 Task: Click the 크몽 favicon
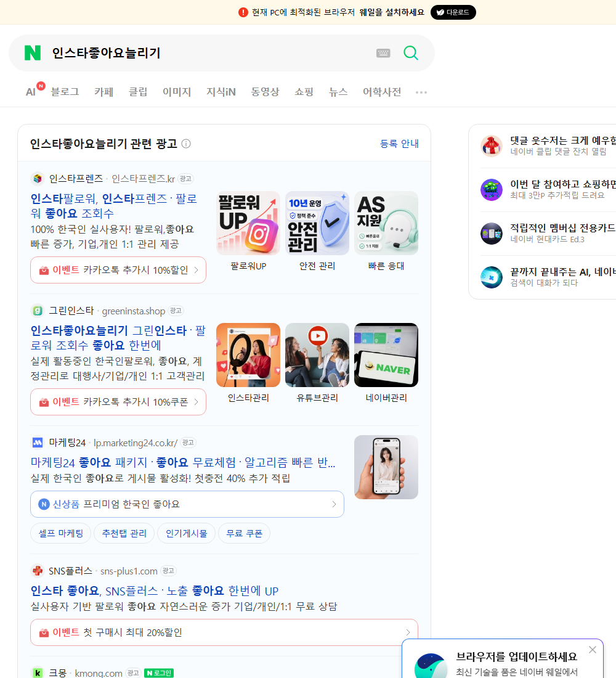pyautogui.click(x=38, y=673)
